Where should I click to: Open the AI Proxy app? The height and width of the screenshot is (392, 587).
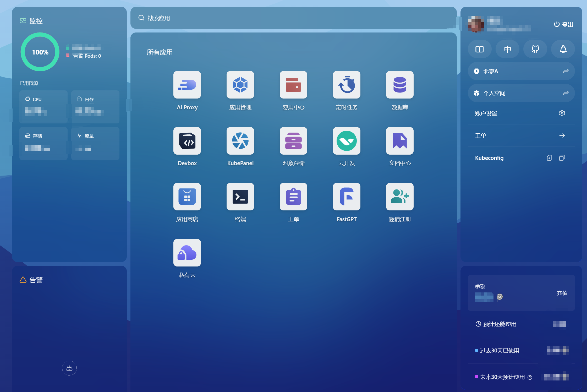[x=187, y=85]
